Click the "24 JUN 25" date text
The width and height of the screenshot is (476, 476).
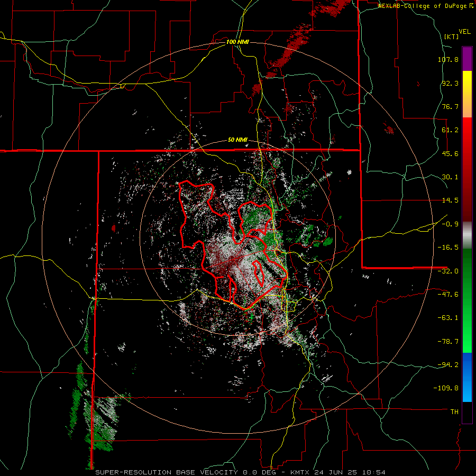coord(337,472)
